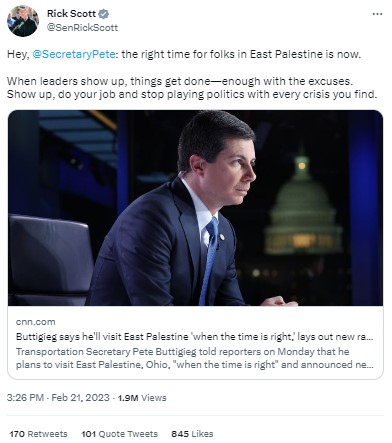Open the Rick Scott display name
Screen dimensions: 392x443
coord(71,14)
